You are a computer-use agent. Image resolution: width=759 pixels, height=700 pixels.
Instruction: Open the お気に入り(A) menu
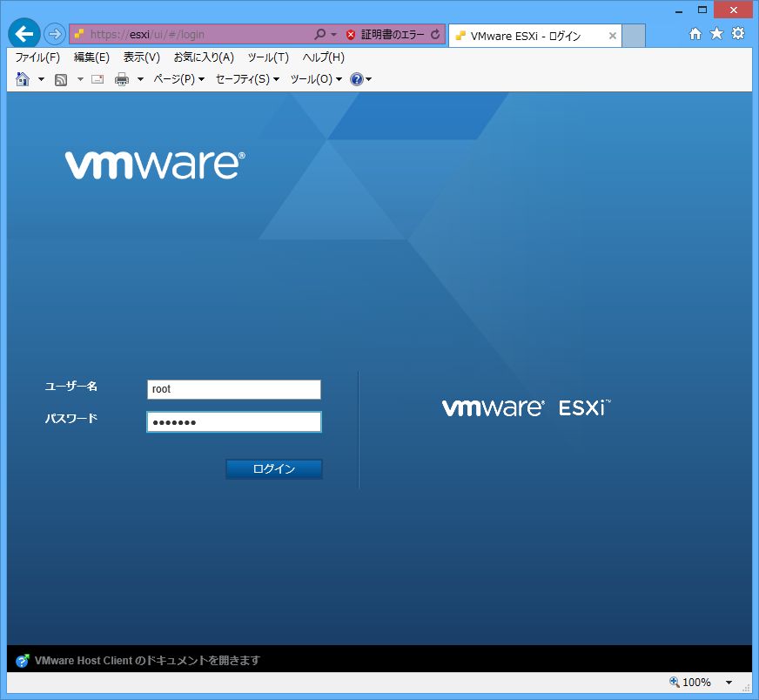204,57
